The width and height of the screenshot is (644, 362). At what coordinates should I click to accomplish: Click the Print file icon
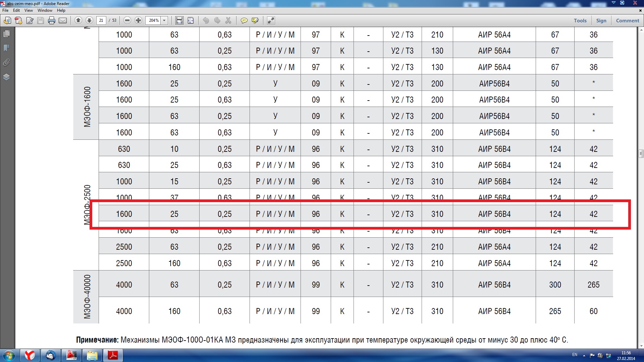pyautogui.click(x=51, y=21)
